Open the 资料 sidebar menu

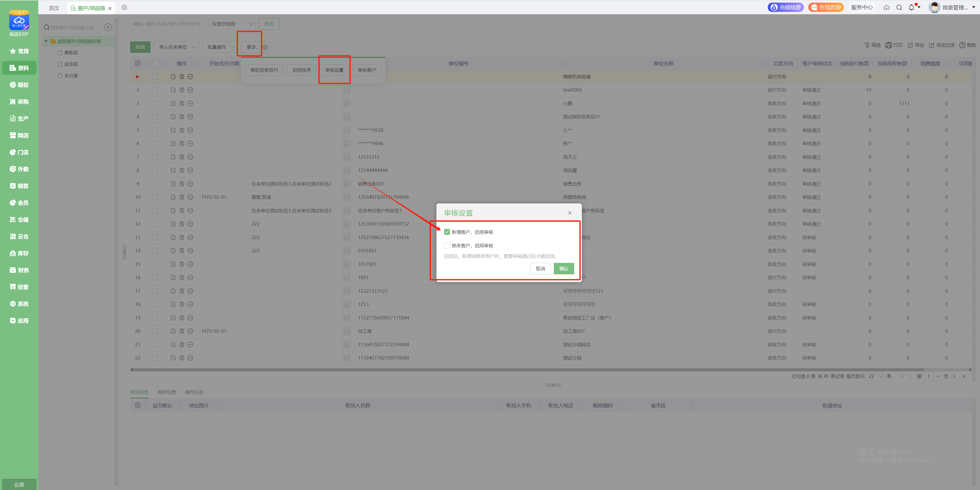pos(19,68)
